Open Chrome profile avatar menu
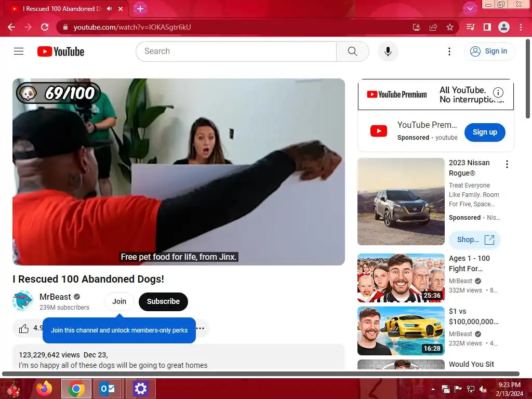This screenshot has width=532, height=399. [x=504, y=27]
